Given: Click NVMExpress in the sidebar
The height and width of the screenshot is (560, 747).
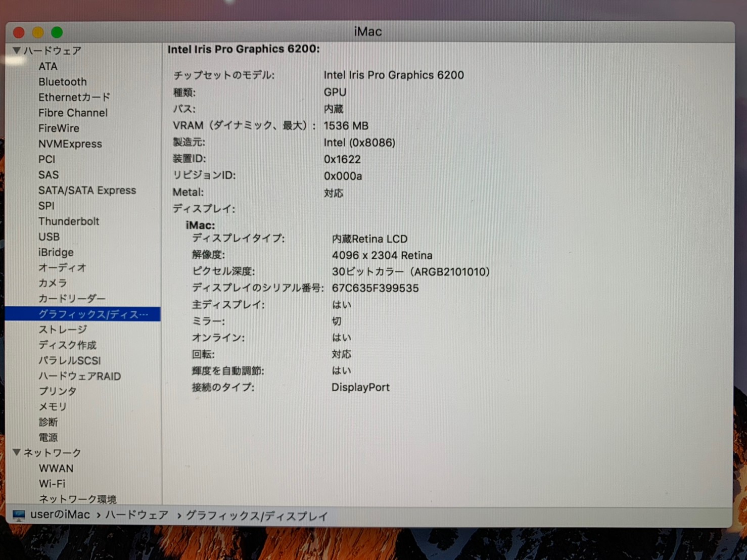Looking at the screenshot, I should [70, 144].
